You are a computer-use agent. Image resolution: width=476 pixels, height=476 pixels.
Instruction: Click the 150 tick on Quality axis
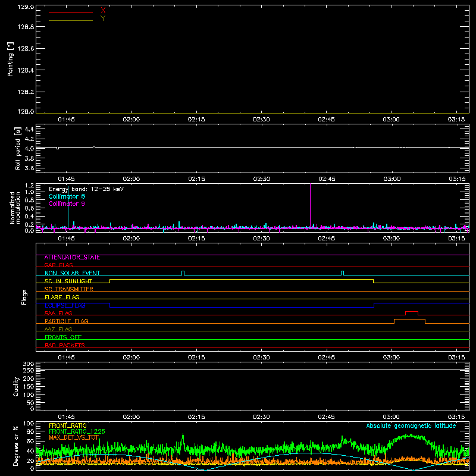28,387
